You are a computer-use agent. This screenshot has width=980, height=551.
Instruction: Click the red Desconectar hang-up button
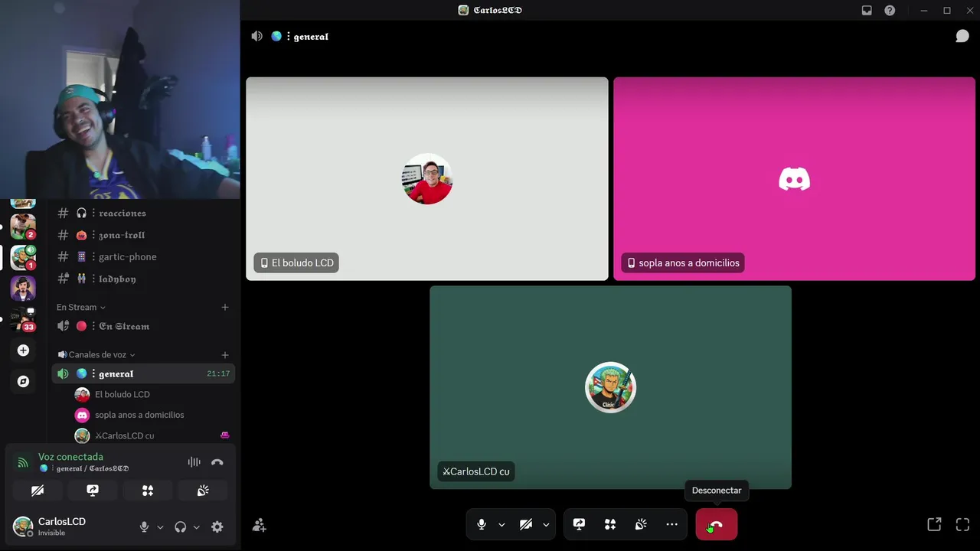point(717,525)
